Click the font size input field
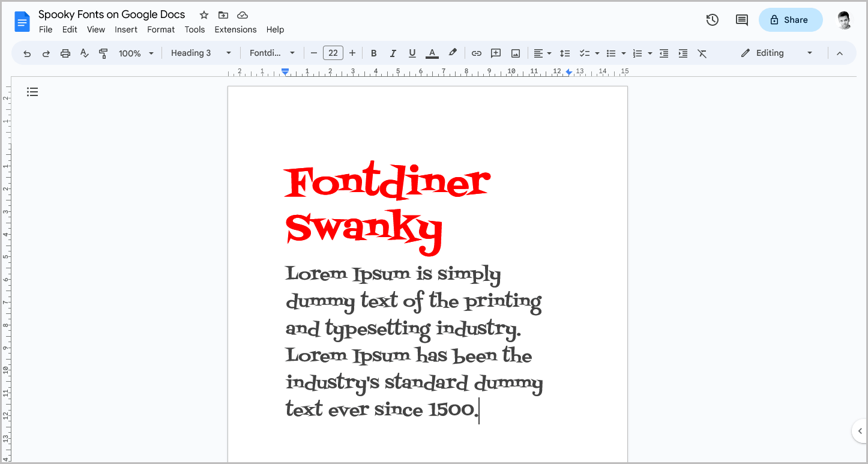 (333, 53)
